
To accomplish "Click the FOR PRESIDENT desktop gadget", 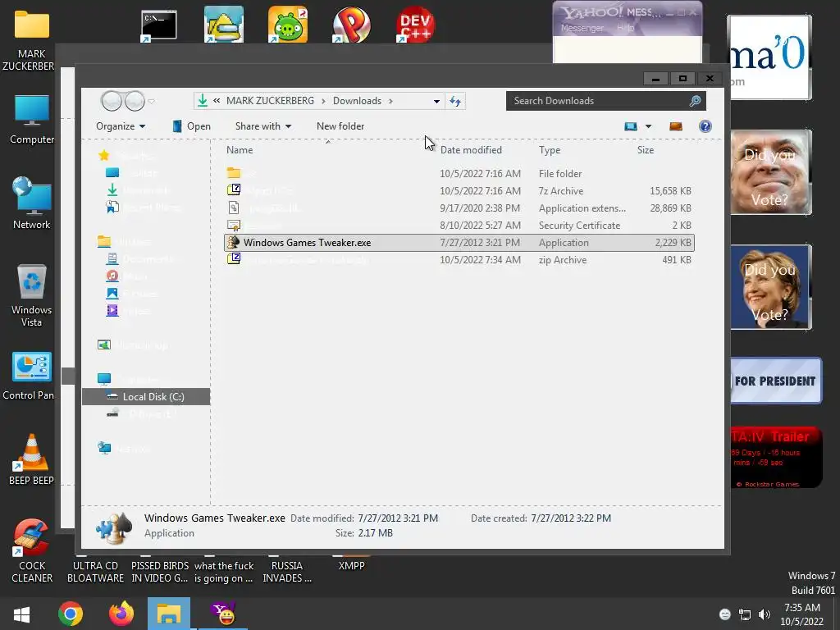I will pyautogui.click(x=776, y=381).
